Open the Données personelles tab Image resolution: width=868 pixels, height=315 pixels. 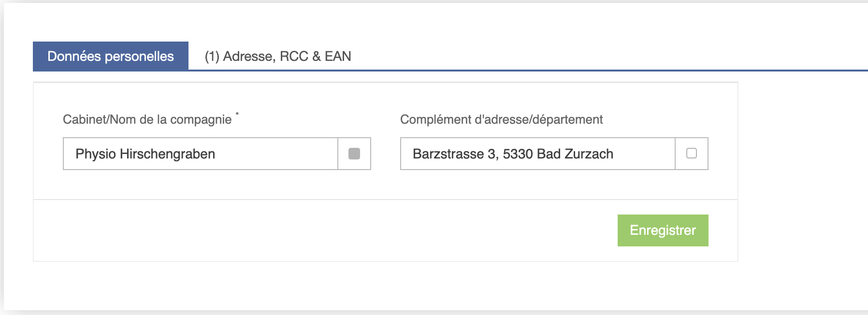pyautogui.click(x=111, y=56)
